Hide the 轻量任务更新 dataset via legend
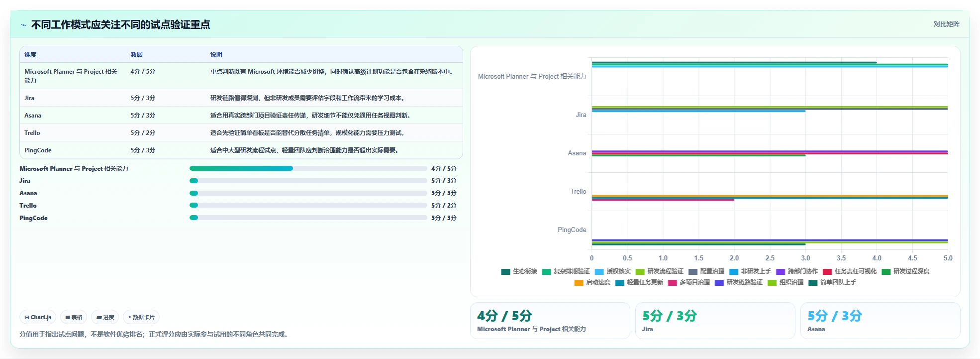The height and width of the screenshot is (359, 980). click(639, 282)
